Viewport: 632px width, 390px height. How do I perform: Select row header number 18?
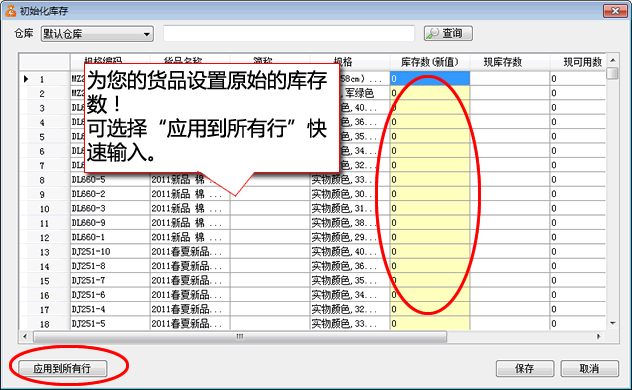tap(45, 324)
